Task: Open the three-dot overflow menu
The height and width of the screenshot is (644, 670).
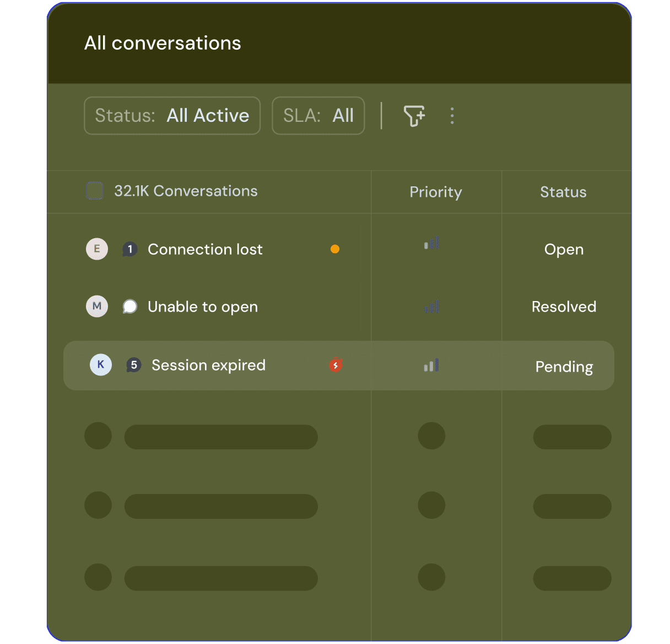Action: tap(452, 116)
